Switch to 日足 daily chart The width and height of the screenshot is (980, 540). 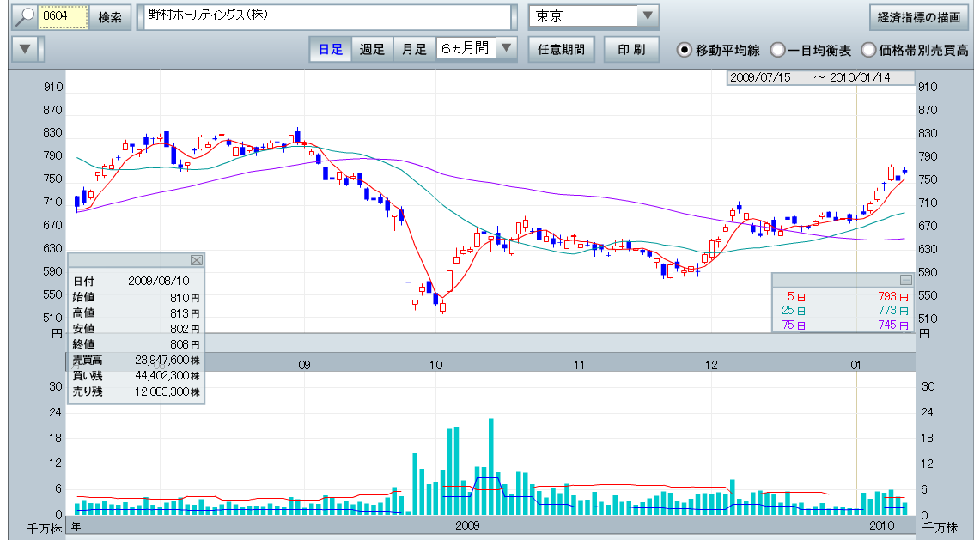[331, 49]
